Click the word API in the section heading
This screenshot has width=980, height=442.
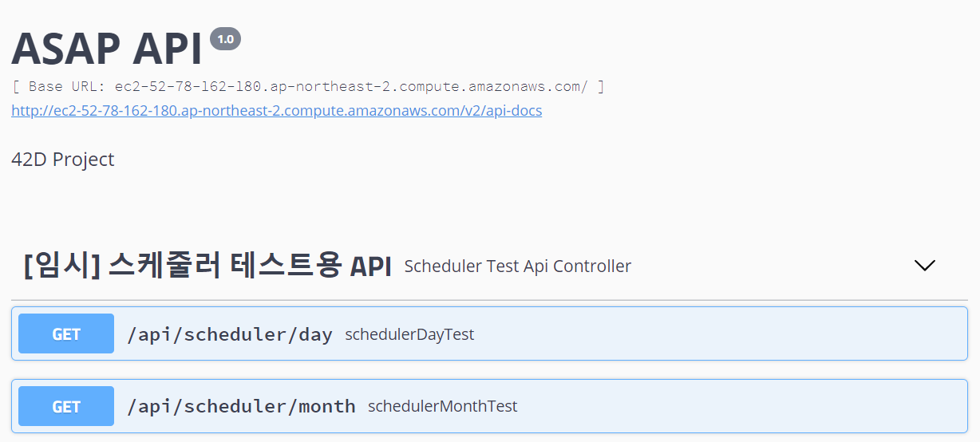(370, 266)
